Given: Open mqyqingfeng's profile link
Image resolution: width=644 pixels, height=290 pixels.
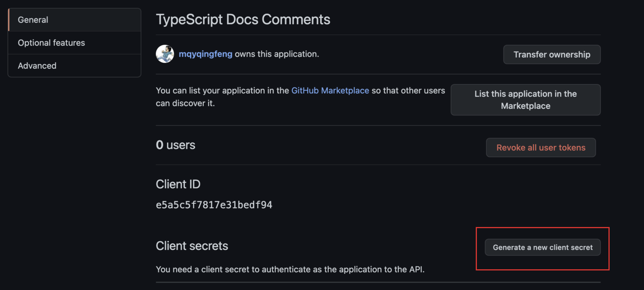Looking at the screenshot, I should [205, 54].
